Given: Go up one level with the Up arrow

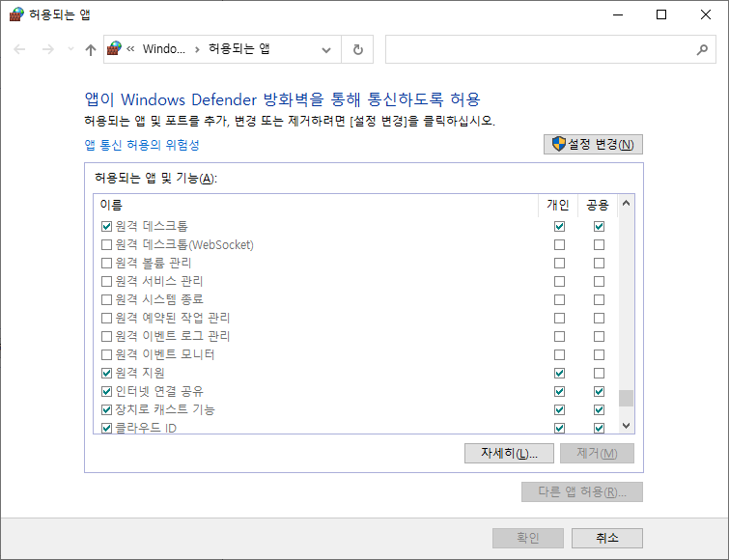Looking at the screenshot, I should tap(91, 49).
